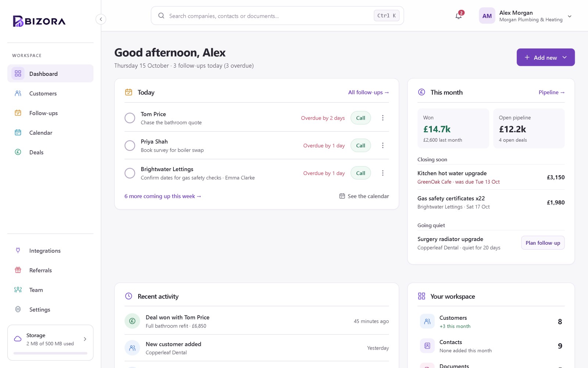Click the Won £14.7k card
This screenshot has width=588, height=368.
pyautogui.click(x=453, y=128)
